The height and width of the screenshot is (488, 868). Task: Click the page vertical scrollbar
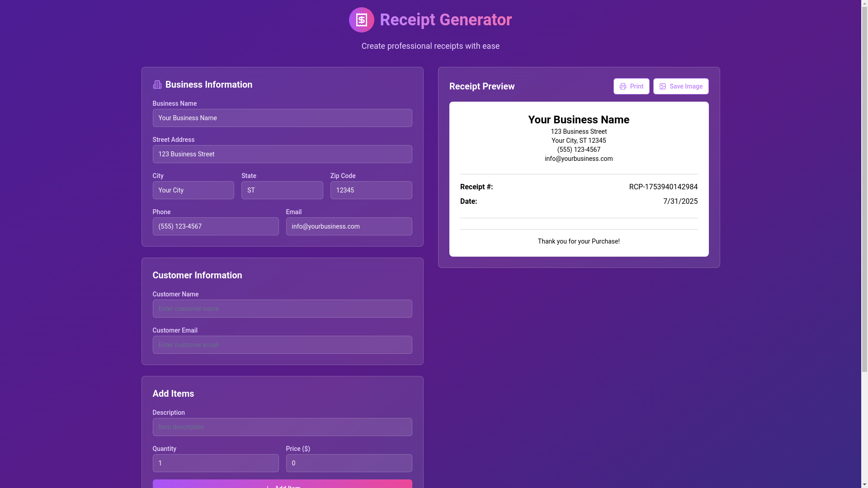[864, 244]
